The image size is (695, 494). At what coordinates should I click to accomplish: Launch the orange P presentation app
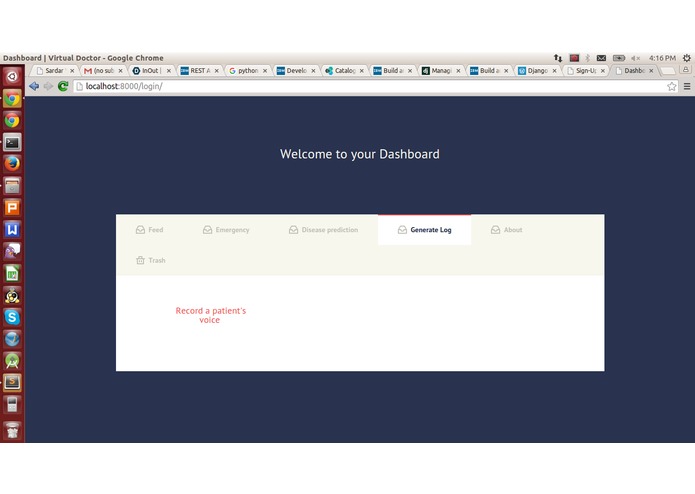pyautogui.click(x=12, y=207)
